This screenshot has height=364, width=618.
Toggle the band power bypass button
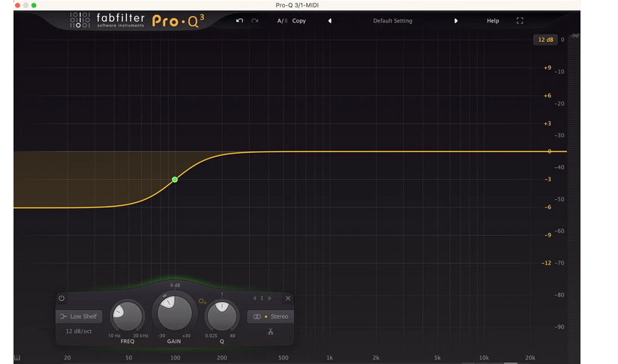[61, 298]
